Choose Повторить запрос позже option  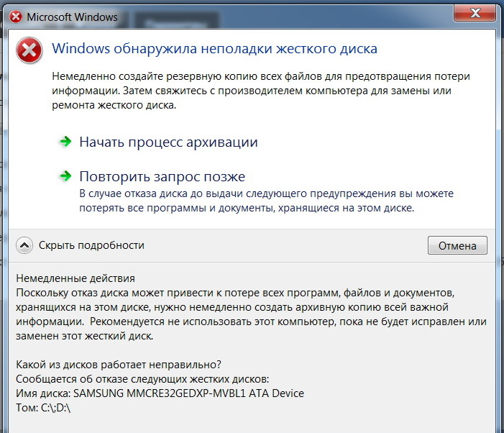(162, 177)
